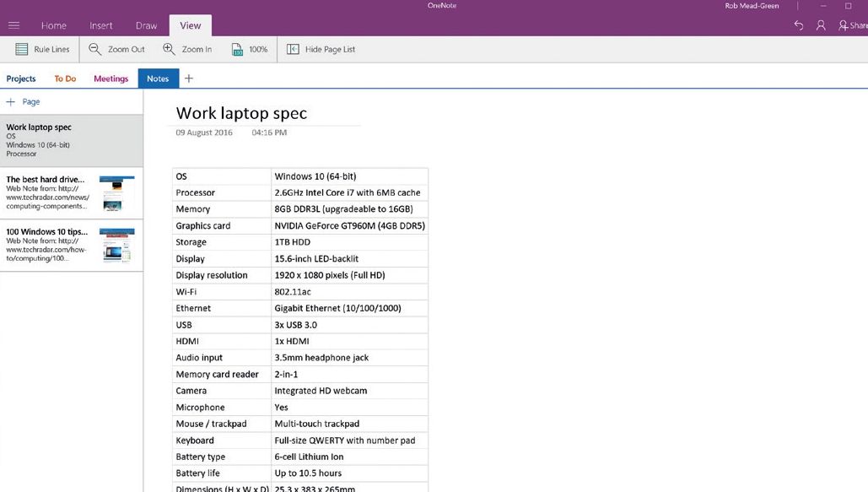This screenshot has height=492, width=868.
Task: Click the add new section plus tab
Action: pyautogui.click(x=189, y=78)
